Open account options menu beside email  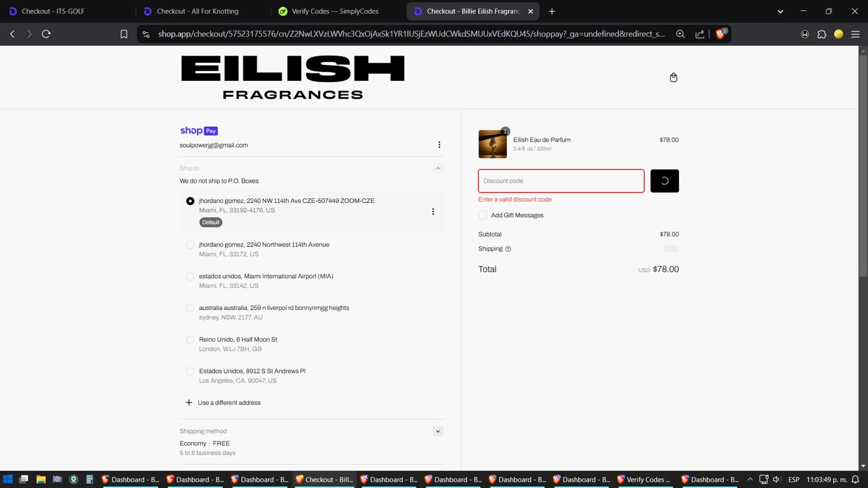tap(439, 145)
